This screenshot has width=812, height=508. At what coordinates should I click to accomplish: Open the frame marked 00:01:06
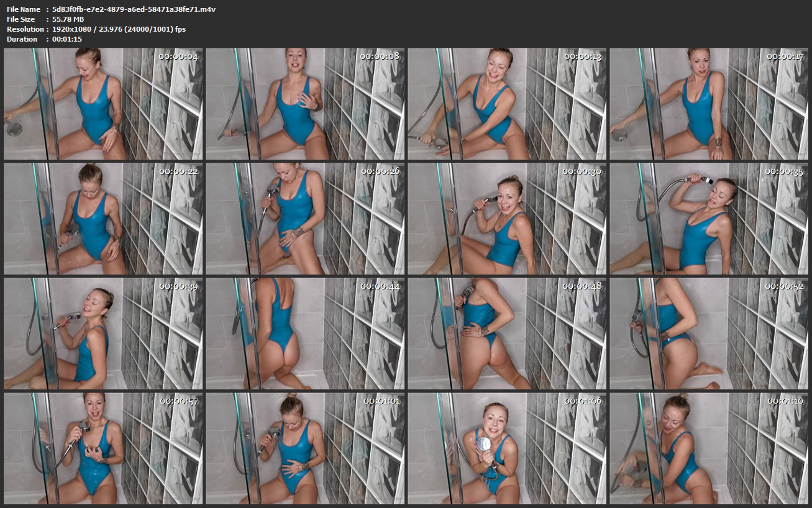click(x=507, y=448)
